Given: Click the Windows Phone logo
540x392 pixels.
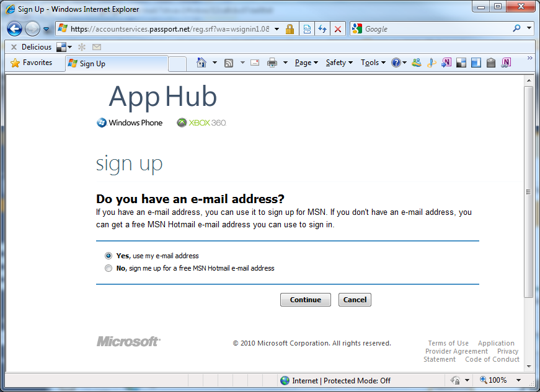Looking at the screenshot, I should coord(130,123).
